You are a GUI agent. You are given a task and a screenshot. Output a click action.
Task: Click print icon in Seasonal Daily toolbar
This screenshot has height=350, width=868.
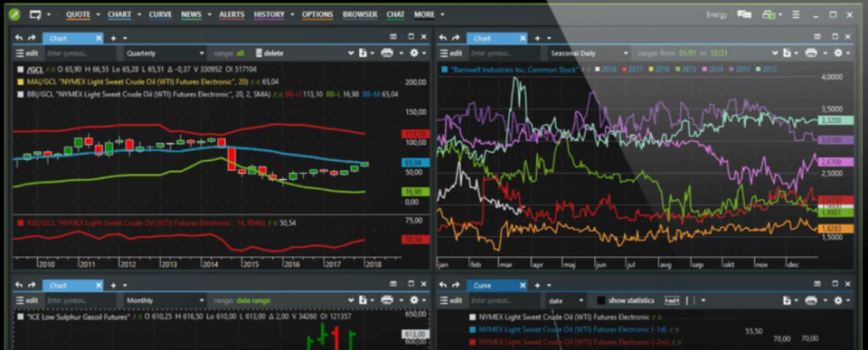click(811, 53)
